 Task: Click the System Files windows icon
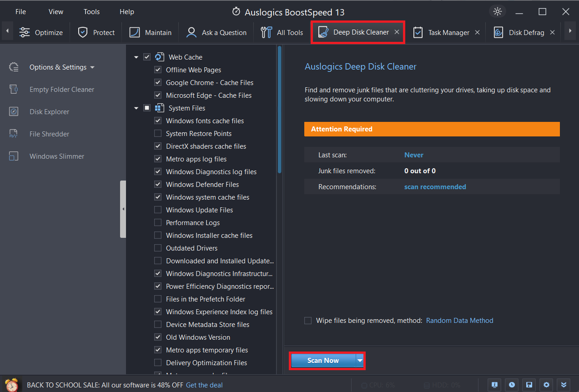click(x=159, y=108)
